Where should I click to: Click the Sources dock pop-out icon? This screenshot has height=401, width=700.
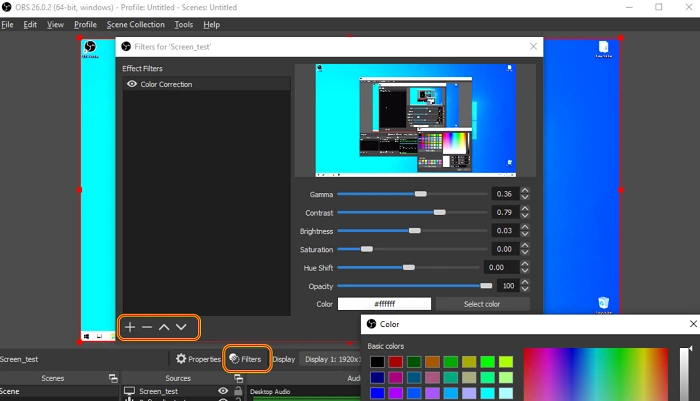239,378
